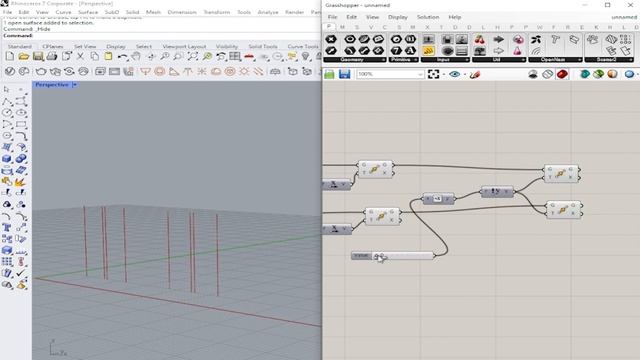This screenshot has width=640, height=360.
Task: Click the lightbulb icon in Rhino toolbar
Action: (x=305, y=56)
